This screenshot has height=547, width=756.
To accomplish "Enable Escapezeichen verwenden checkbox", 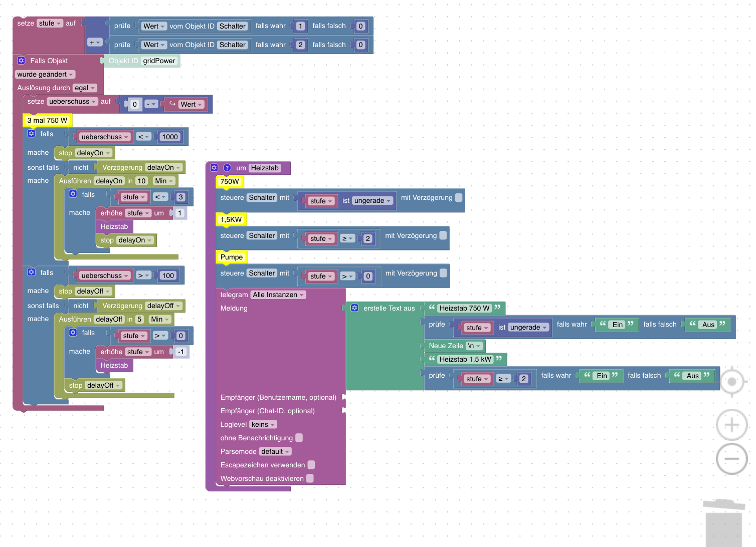I will [311, 465].
